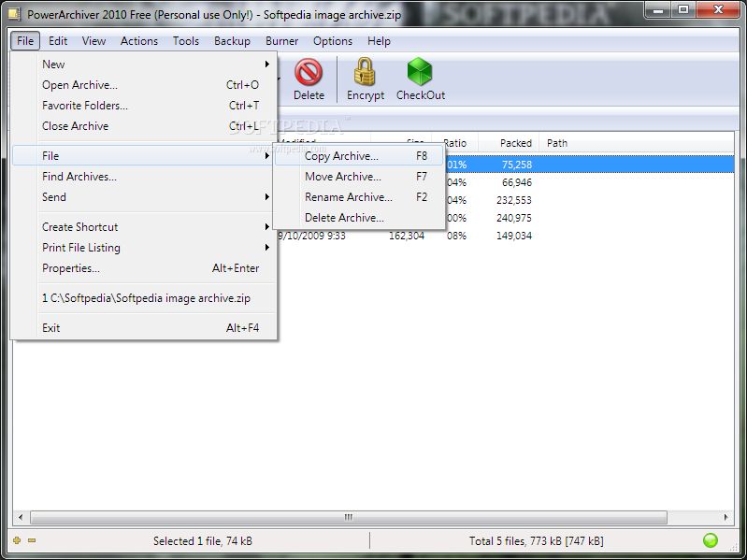The height and width of the screenshot is (560, 747).
Task: Click the Ratio column header
Action: (x=454, y=143)
